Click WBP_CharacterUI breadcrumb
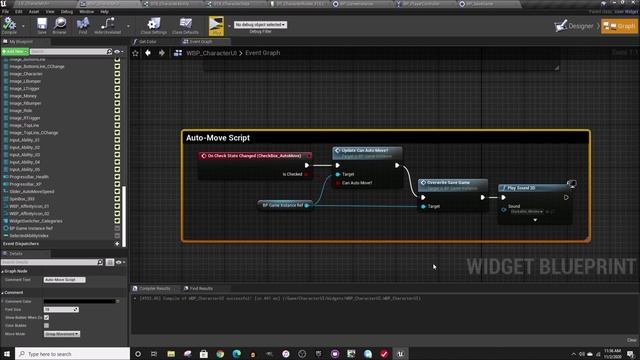Screen dimensions: 640x360 point(211,53)
